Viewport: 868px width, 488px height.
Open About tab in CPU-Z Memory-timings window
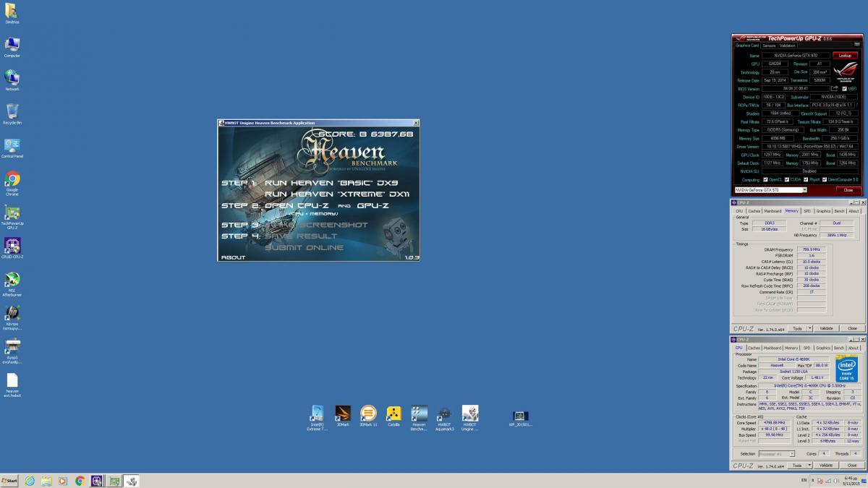(x=854, y=211)
